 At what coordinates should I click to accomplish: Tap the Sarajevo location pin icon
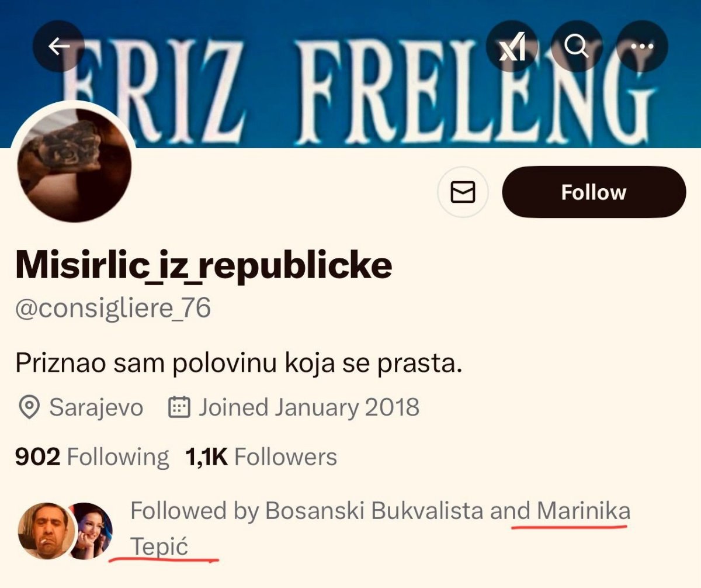tap(29, 407)
